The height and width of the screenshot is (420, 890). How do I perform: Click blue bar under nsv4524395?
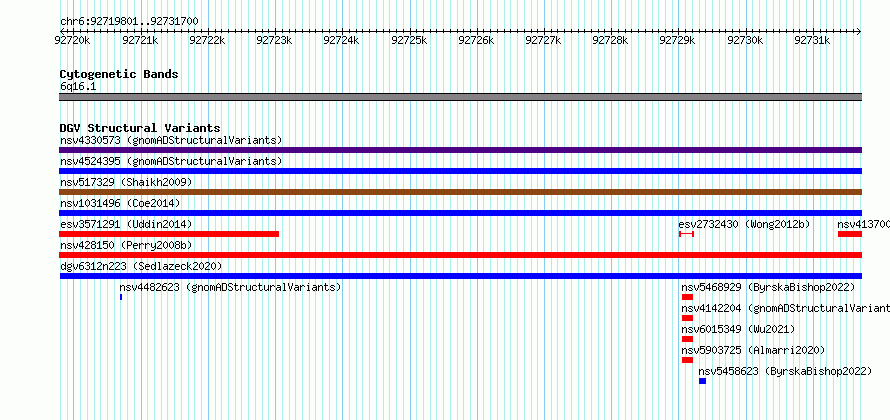pos(460,171)
